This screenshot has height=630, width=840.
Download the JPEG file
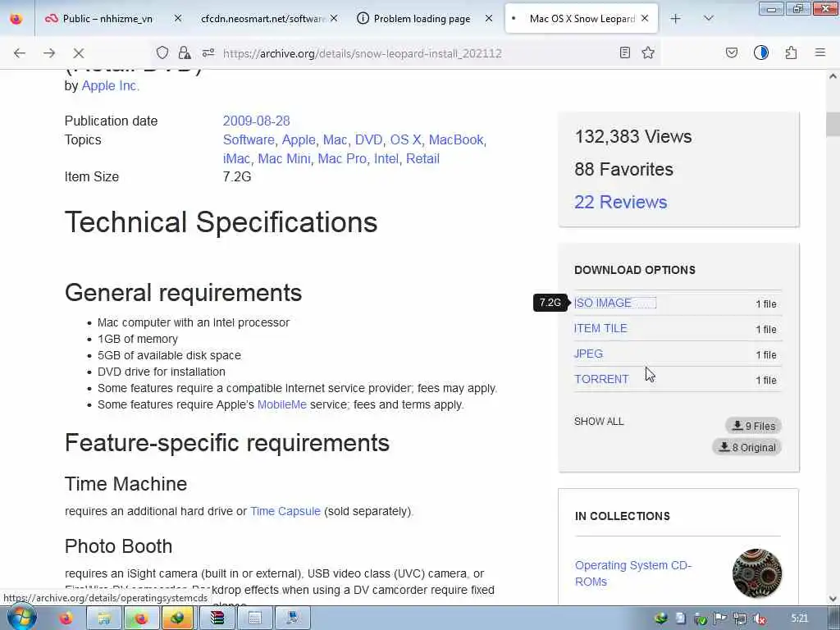pos(588,354)
